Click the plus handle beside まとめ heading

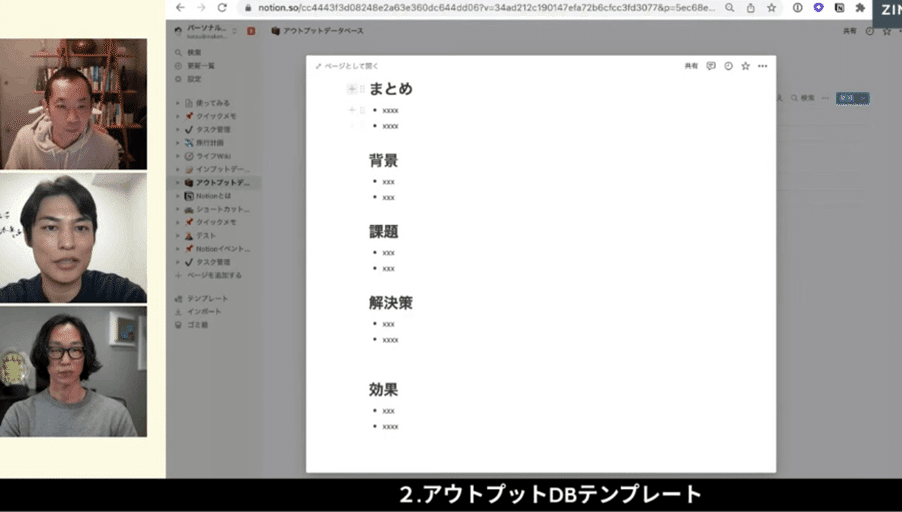point(352,89)
